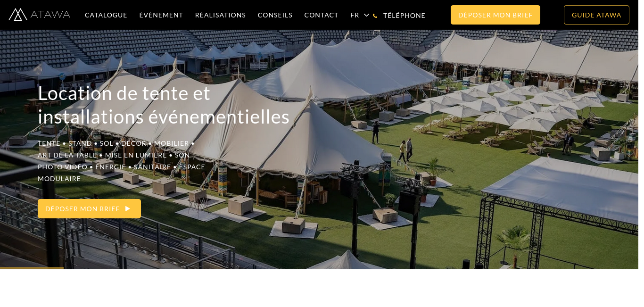Go to the RÉALISATIONS page
The image size is (644, 307).
[x=221, y=15]
